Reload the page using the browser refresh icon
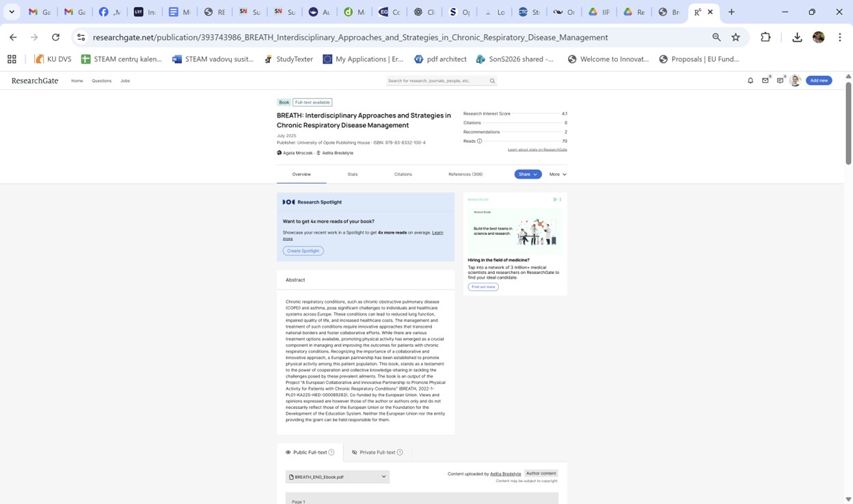 56,38
